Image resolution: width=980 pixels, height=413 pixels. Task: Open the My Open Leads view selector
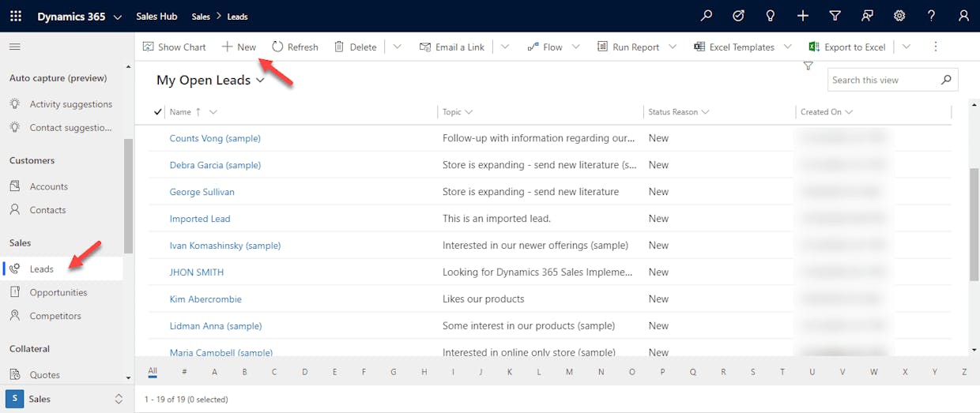coord(210,80)
